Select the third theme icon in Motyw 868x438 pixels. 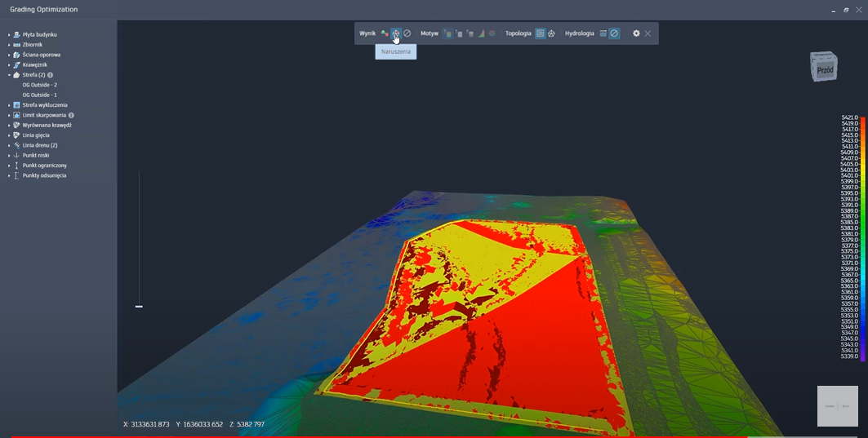[x=470, y=33]
